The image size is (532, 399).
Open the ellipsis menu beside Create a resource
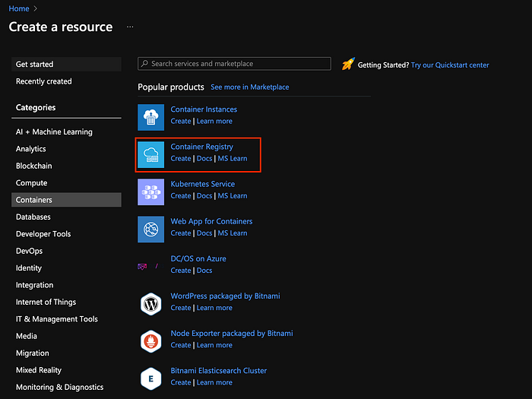pyautogui.click(x=130, y=27)
